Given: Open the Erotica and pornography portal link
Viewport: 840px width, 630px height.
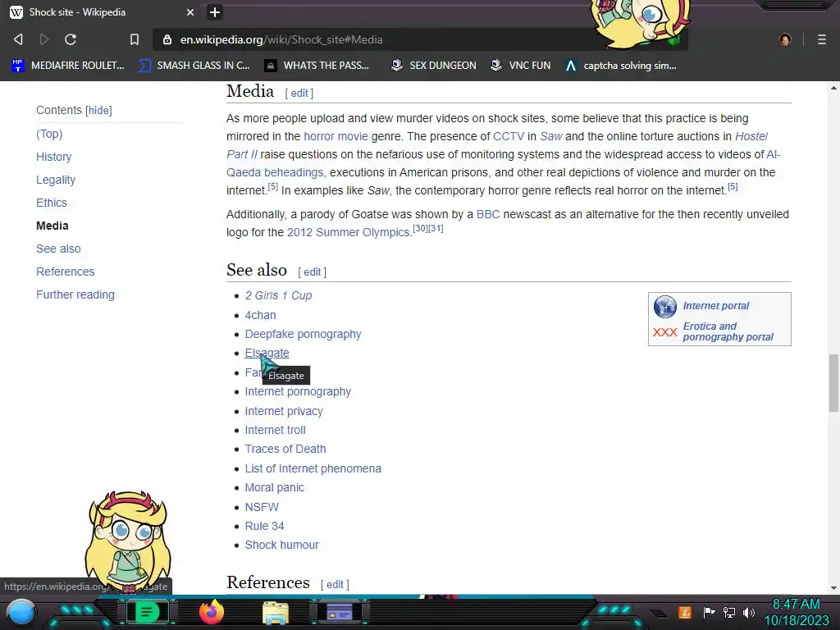Looking at the screenshot, I should [x=728, y=331].
